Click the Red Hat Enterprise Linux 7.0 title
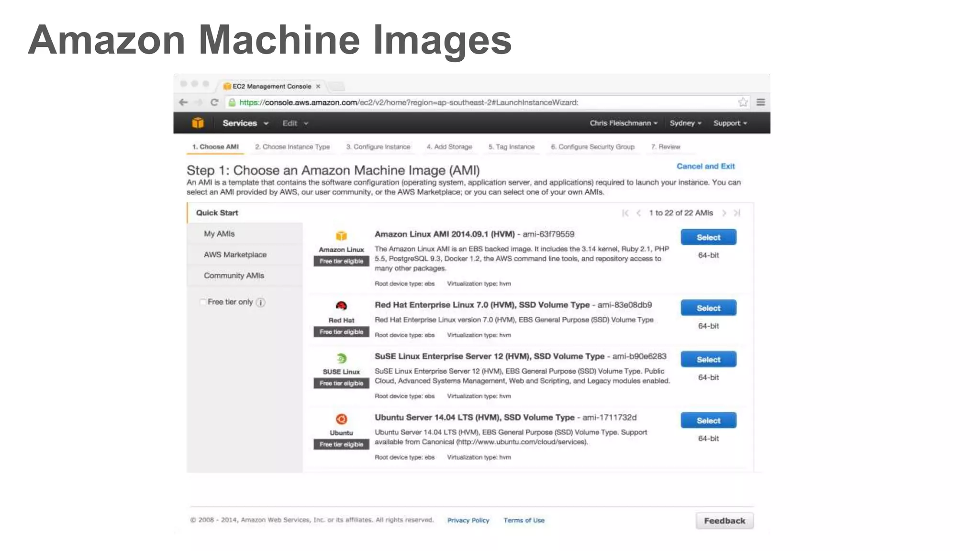Screen dimensions: 980x551 (x=482, y=305)
